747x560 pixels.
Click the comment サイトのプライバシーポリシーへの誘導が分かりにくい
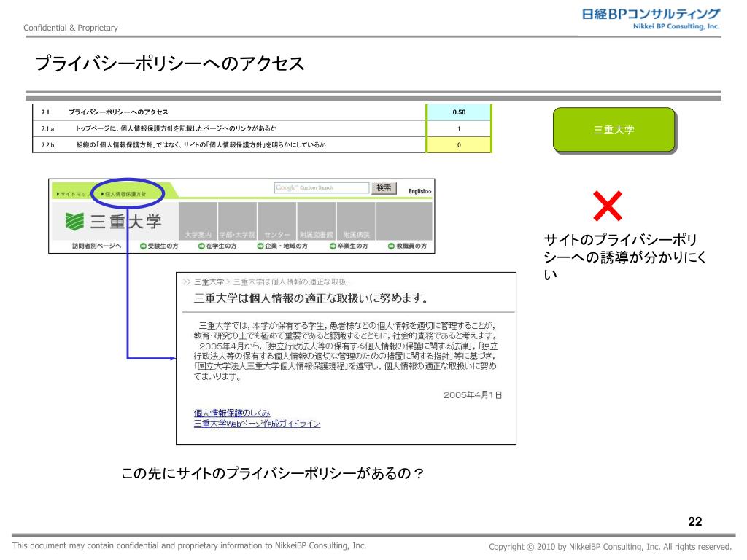(624, 257)
